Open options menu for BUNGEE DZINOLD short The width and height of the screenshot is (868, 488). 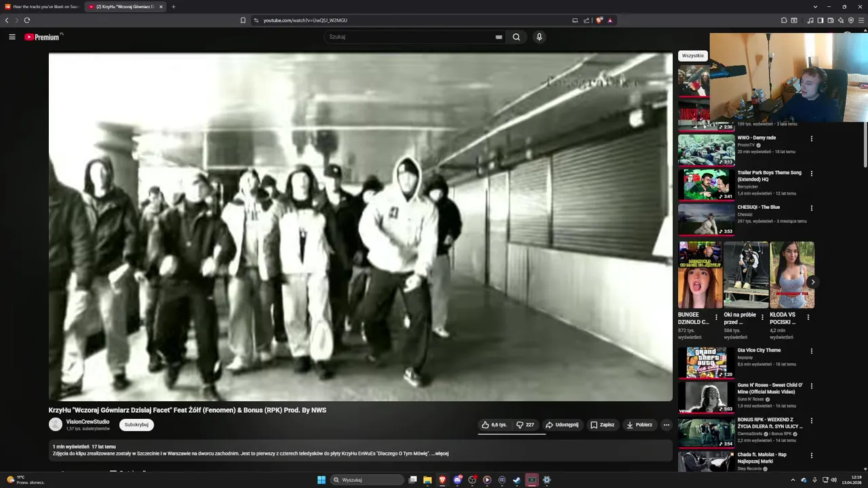click(716, 317)
